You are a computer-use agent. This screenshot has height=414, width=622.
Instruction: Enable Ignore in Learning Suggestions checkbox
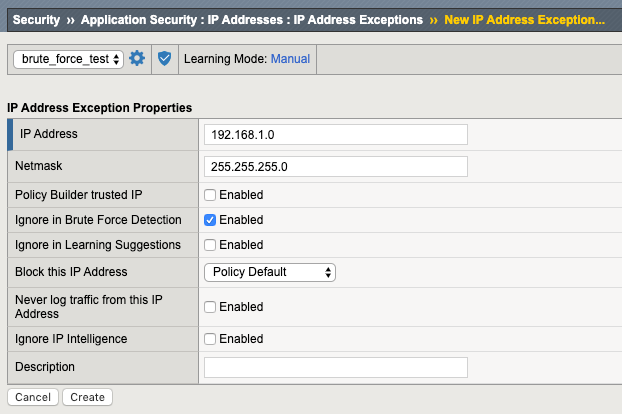[x=210, y=245]
